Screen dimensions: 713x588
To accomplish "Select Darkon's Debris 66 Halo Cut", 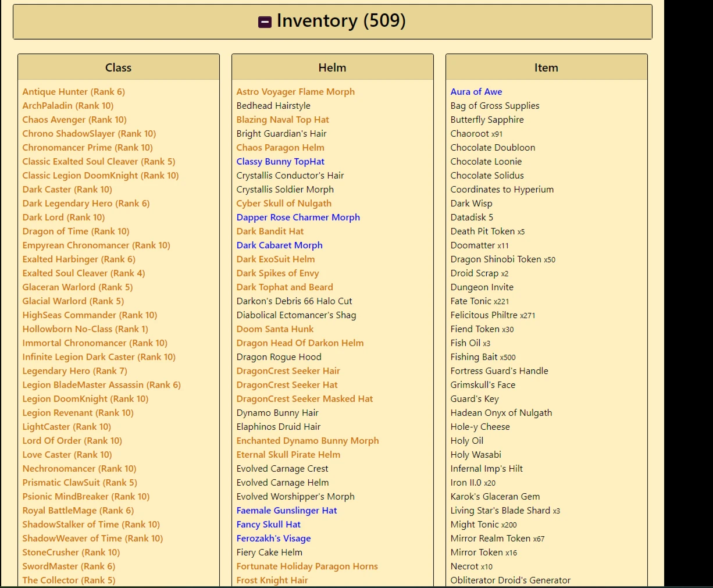I will (294, 301).
